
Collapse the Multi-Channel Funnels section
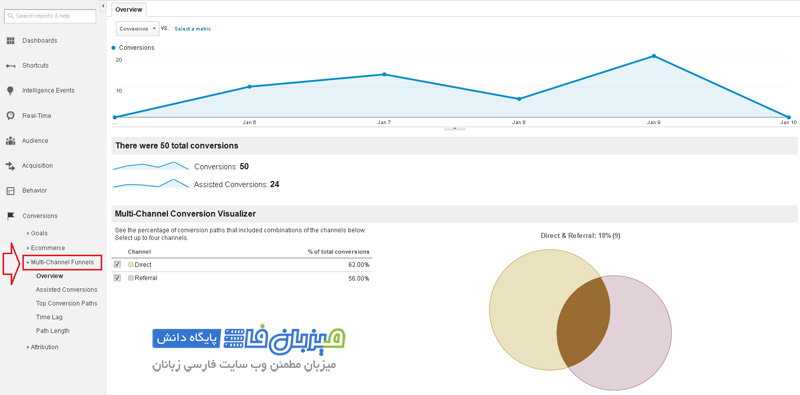[62, 262]
